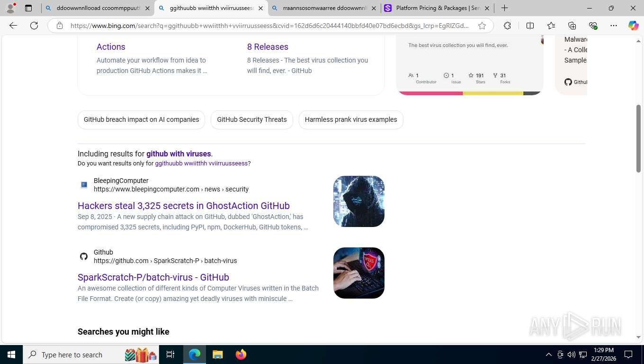
Task: Switch to 'Platform Pricing & Packages' tab
Action: pos(438,8)
